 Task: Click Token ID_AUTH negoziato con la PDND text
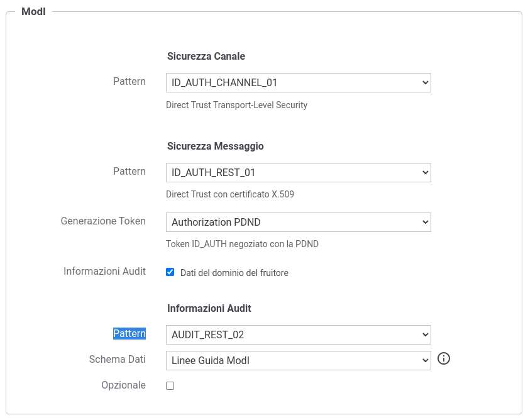(242, 243)
